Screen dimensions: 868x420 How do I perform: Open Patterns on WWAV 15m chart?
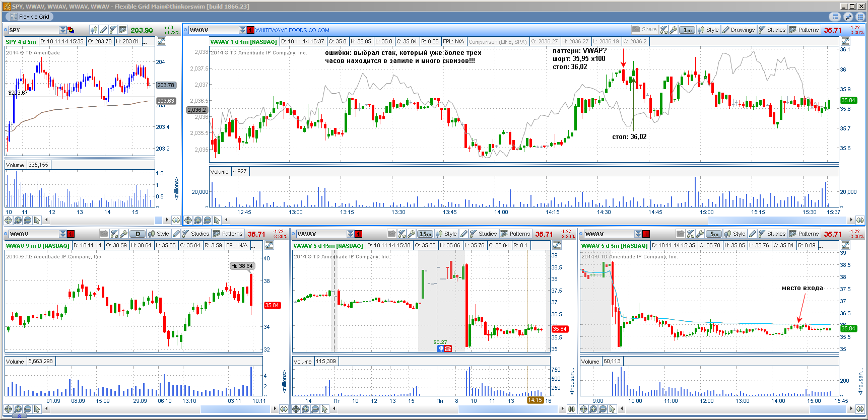515,234
